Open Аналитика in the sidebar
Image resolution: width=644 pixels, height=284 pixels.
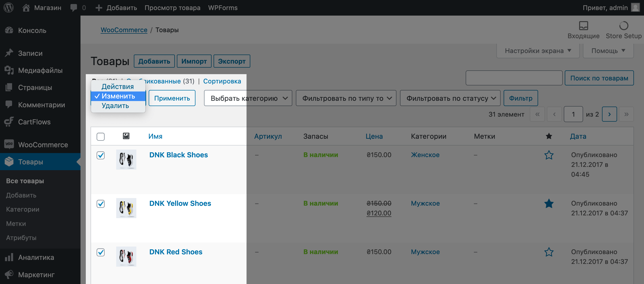point(40,257)
